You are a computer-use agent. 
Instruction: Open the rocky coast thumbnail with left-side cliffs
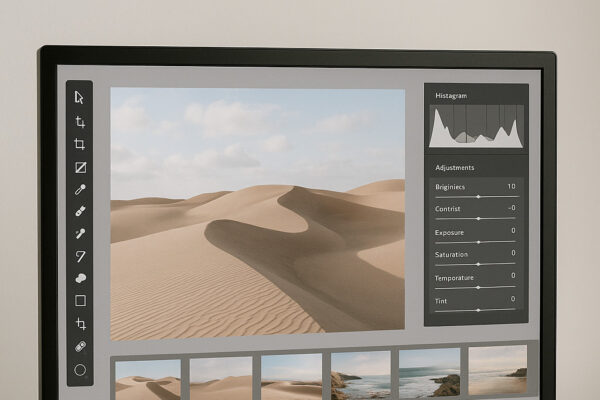(361, 375)
